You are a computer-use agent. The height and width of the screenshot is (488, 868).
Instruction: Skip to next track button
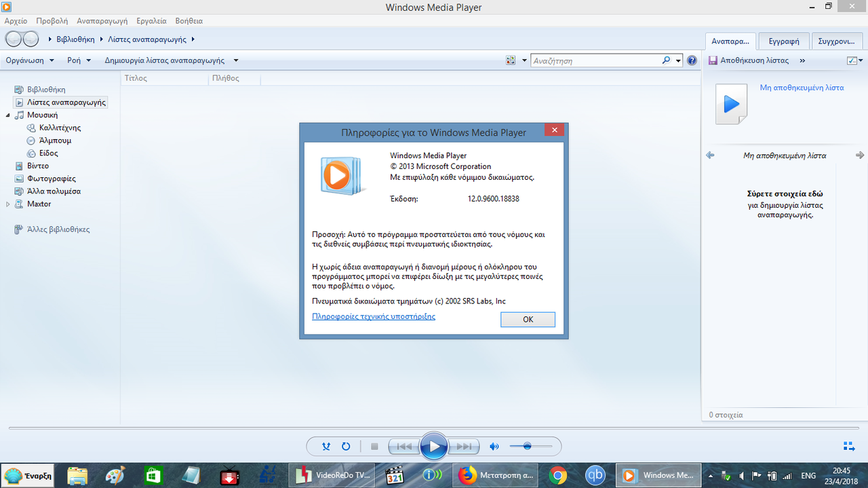coord(464,447)
